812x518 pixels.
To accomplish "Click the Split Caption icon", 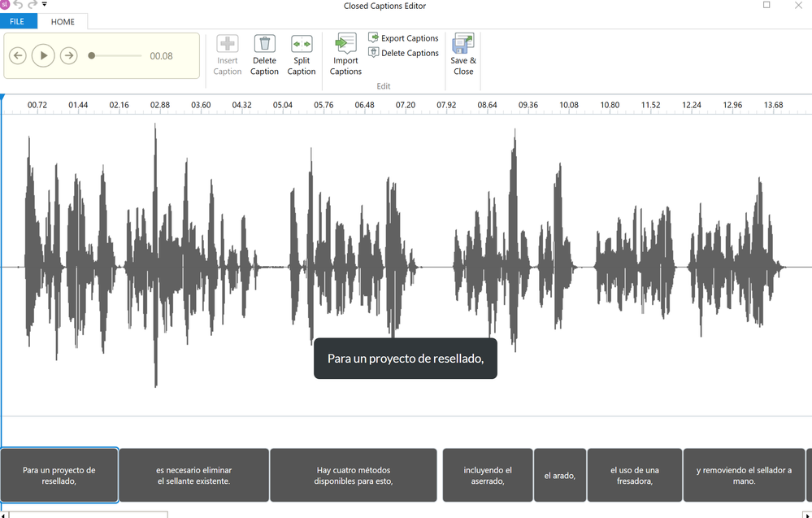I will click(302, 45).
